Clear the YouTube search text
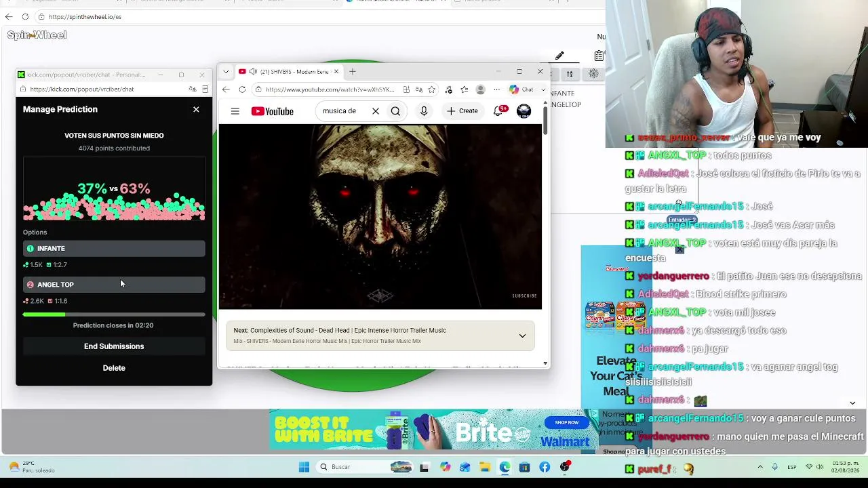 tap(376, 111)
